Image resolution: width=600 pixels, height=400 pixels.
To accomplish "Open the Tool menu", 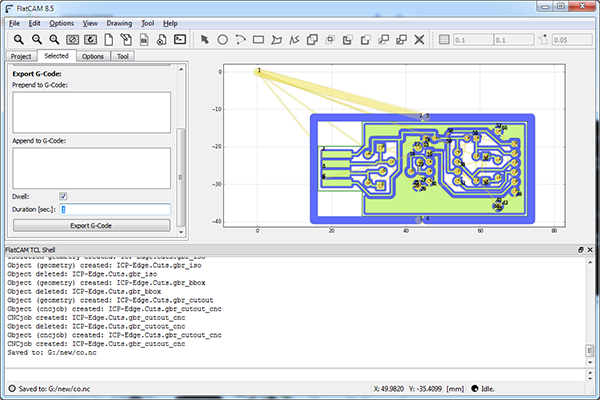I will (x=147, y=23).
